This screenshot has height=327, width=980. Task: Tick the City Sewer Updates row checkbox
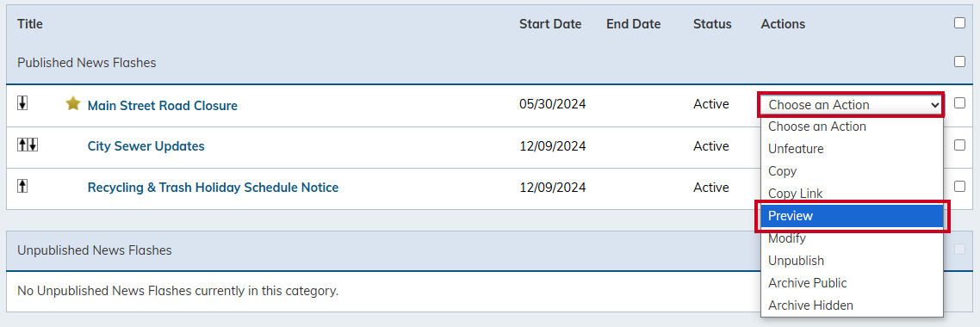[x=959, y=145]
